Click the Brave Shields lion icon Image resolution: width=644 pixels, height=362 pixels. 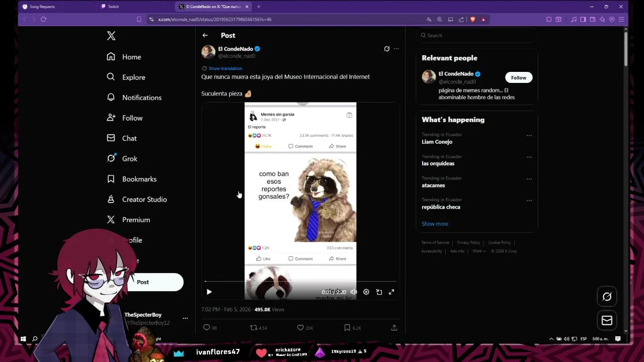(x=472, y=19)
